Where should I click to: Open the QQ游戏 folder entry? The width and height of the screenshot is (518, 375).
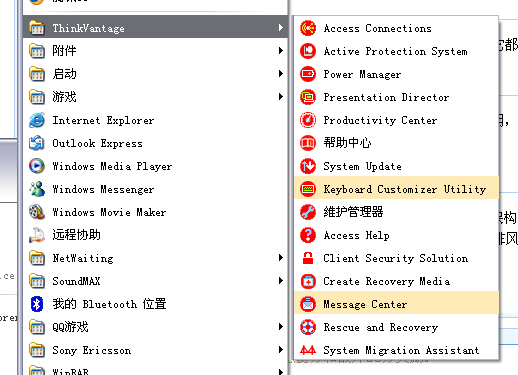coord(155,327)
